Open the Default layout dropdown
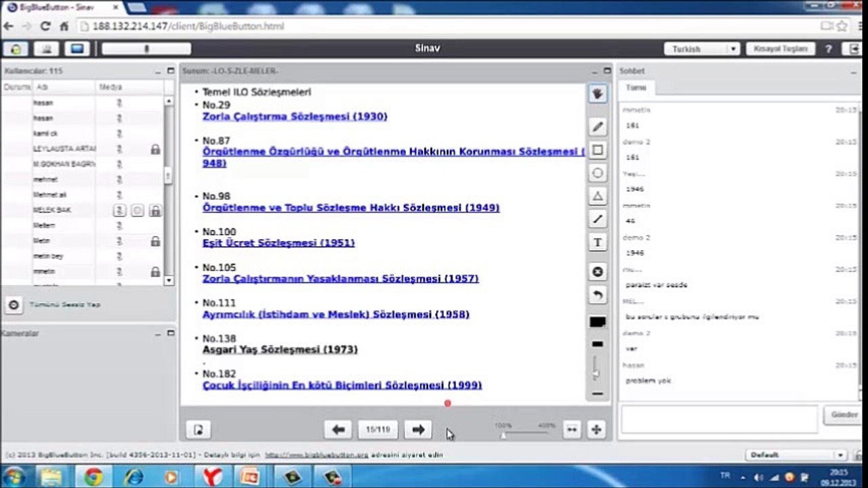Image resolution: width=868 pixels, height=488 pixels. click(x=795, y=455)
